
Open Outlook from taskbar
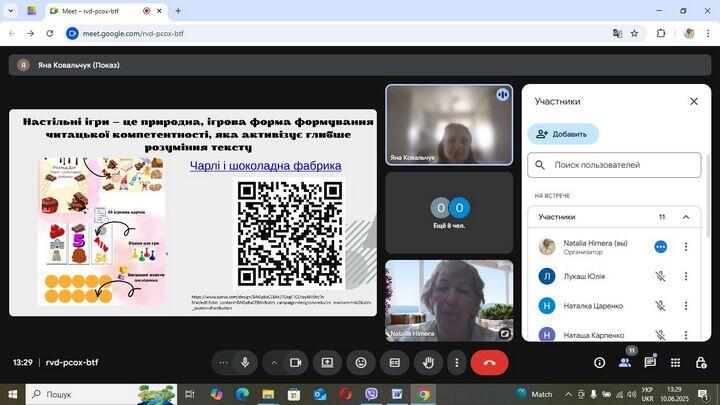(320, 394)
